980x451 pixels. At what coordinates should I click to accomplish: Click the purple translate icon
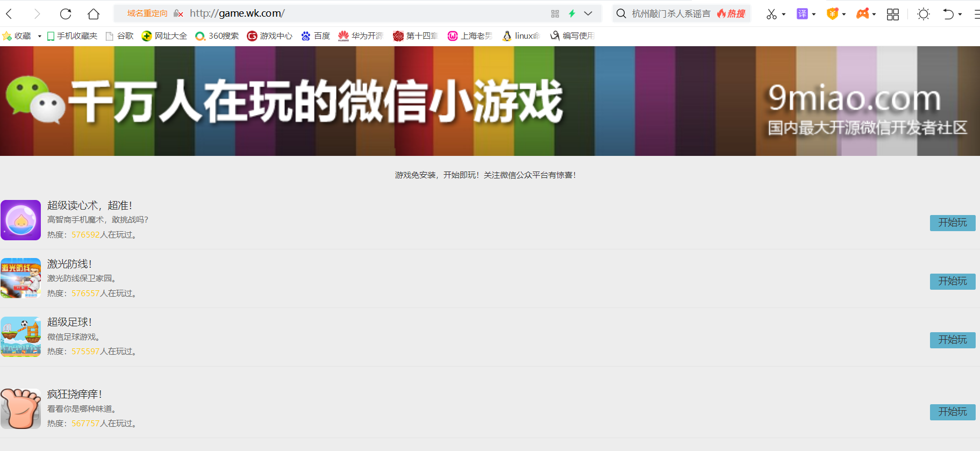(802, 14)
